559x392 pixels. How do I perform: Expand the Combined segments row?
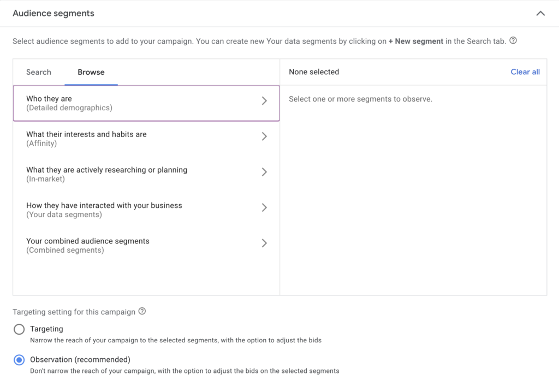pos(264,243)
